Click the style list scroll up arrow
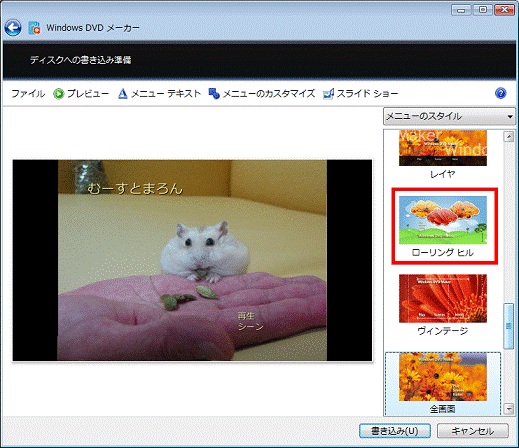Image resolution: width=519 pixels, height=448 pixels. [509, 136]
